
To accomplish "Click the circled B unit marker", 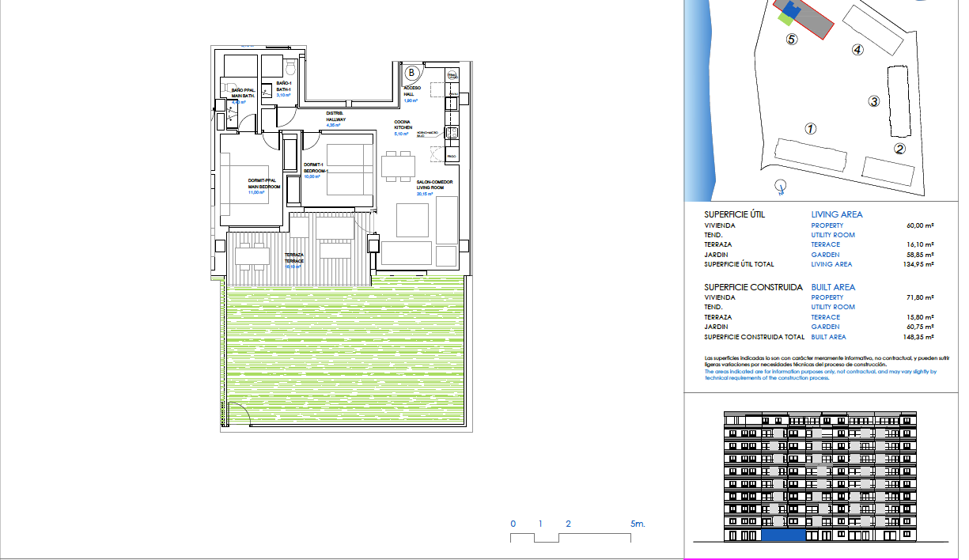I will click(411, 73).
